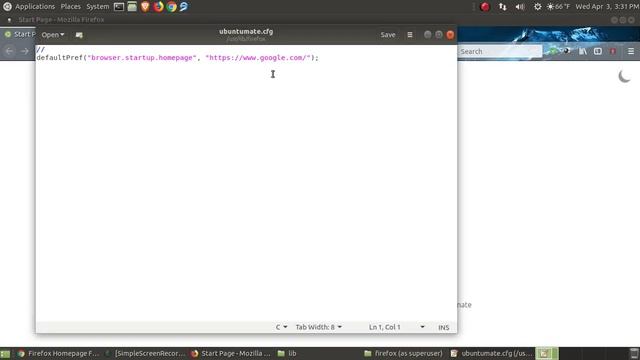
Task: Launch Brave browser from the panel
Action: point(145,7)
